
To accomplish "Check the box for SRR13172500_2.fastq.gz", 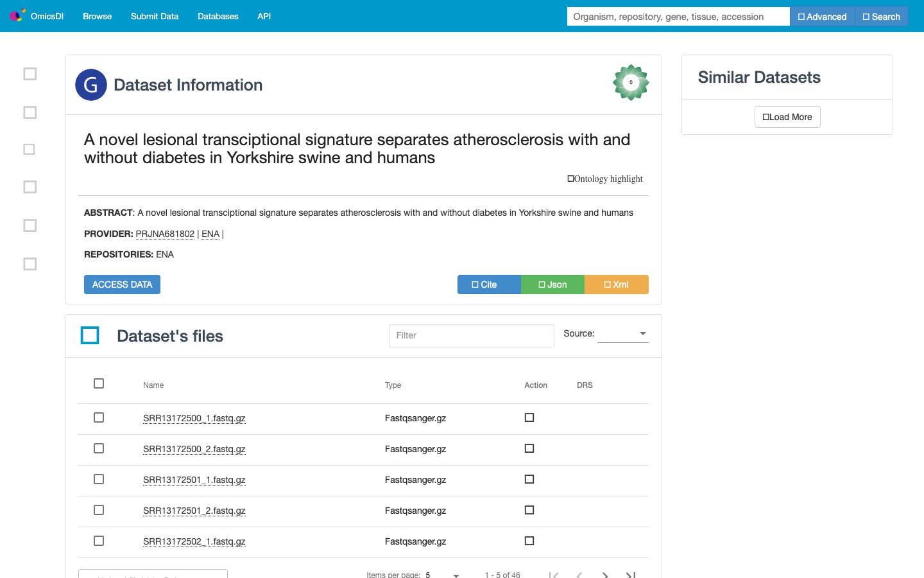I will (x=99, y=448).
